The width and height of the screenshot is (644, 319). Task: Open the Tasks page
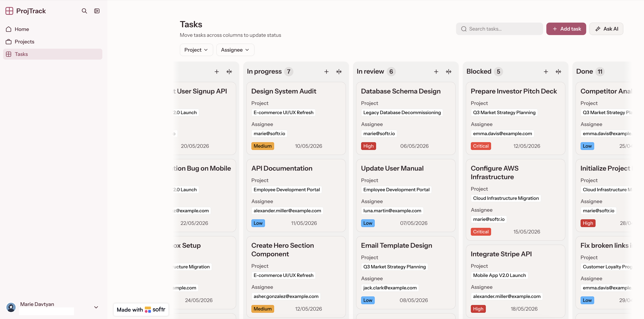(x=53, y=54)
